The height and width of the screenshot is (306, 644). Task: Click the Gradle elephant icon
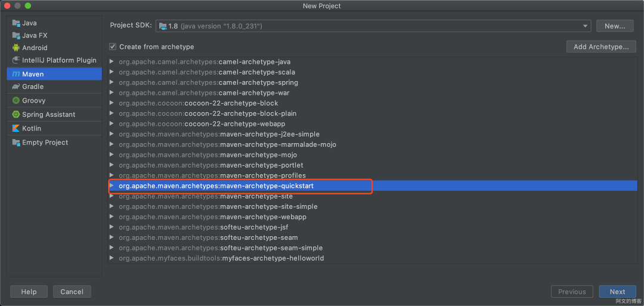(x=16, y=87)
